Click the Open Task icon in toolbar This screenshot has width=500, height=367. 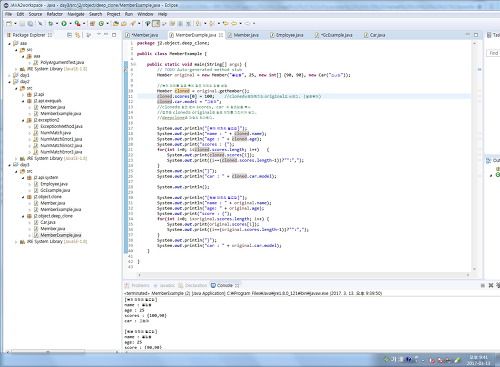[x=124, y=23]
